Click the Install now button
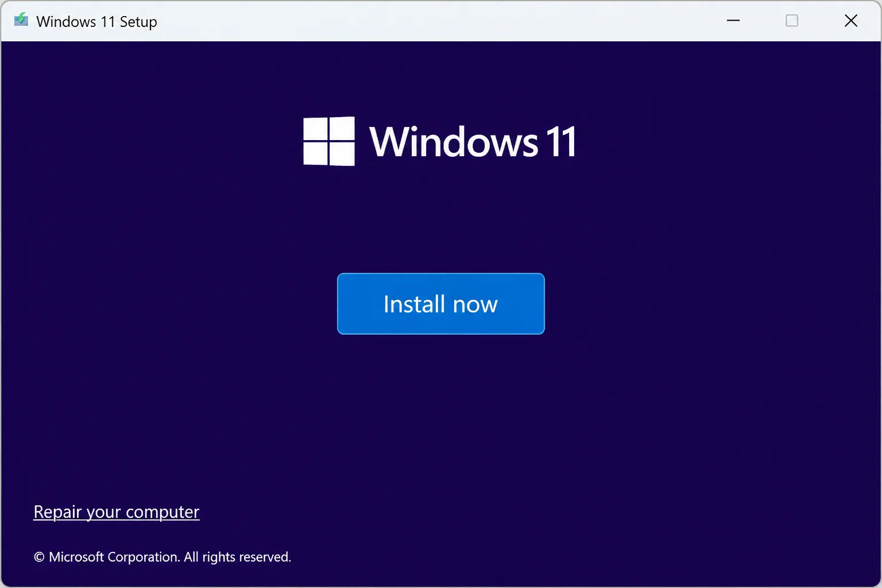This screenshot has height=588, width=882. coord(440,304)
